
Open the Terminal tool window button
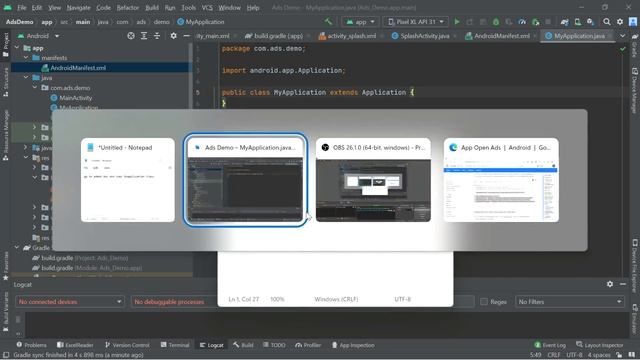pos(175,345)
